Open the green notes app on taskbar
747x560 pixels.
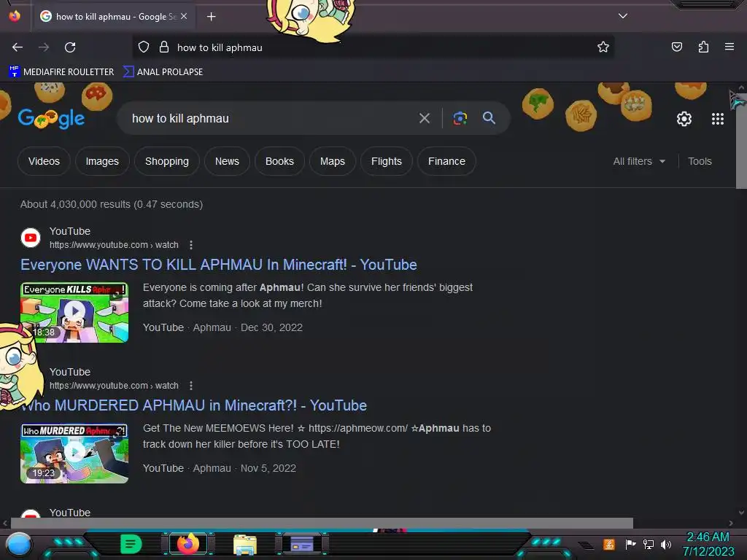pyautogui.click(x=131, y=544)
